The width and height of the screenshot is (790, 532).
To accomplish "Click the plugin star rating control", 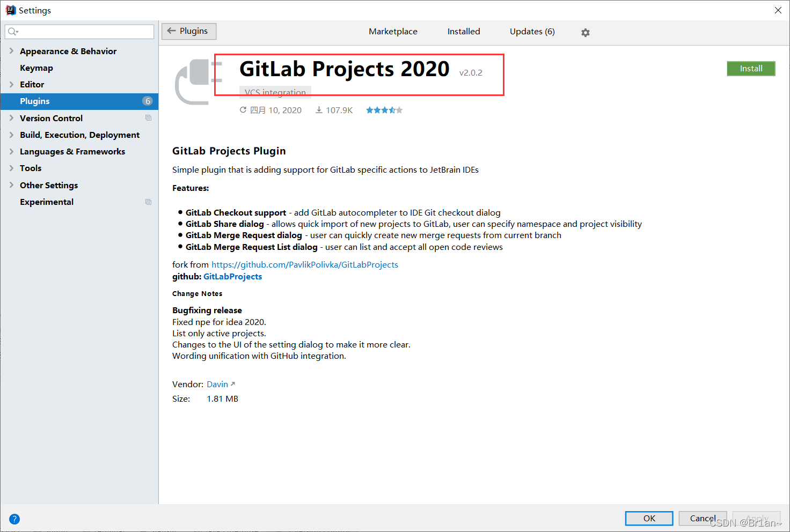I will (384, 109).
